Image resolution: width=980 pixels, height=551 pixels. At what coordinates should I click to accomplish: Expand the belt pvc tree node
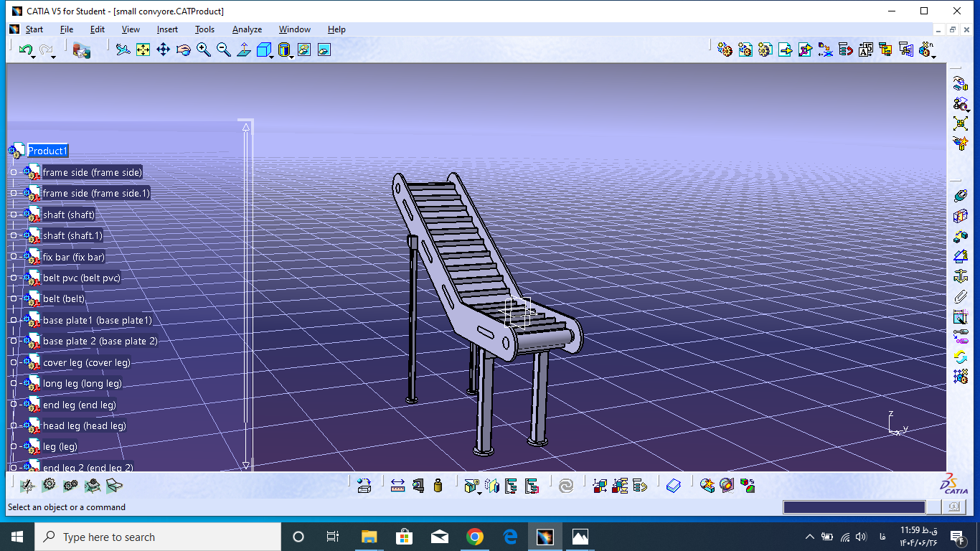(14, 278)
